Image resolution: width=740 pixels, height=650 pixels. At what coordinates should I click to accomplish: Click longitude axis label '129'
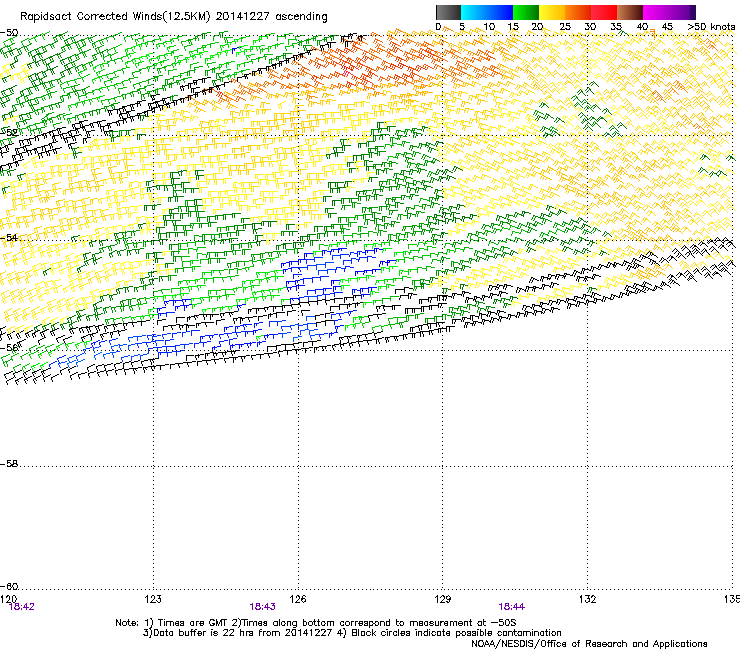pos(443,599)
